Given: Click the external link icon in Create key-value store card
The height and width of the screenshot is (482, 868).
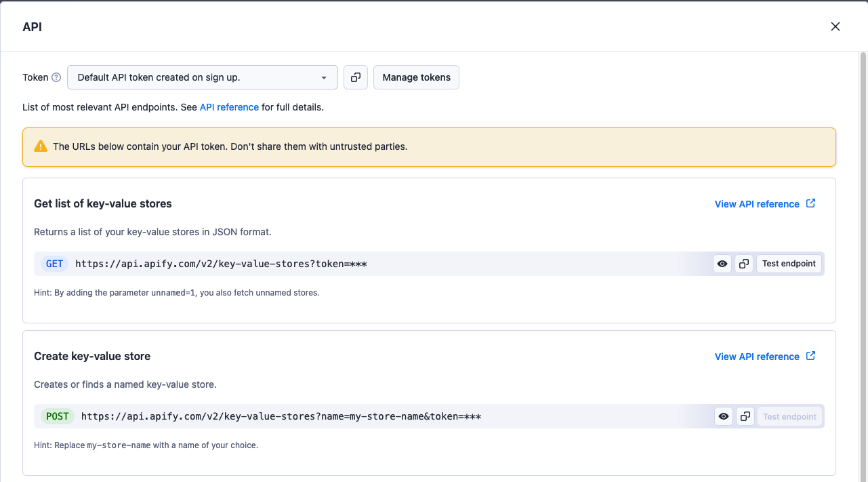Looking at the screenshot, I should pyautogui.click(x=810, y=356).
